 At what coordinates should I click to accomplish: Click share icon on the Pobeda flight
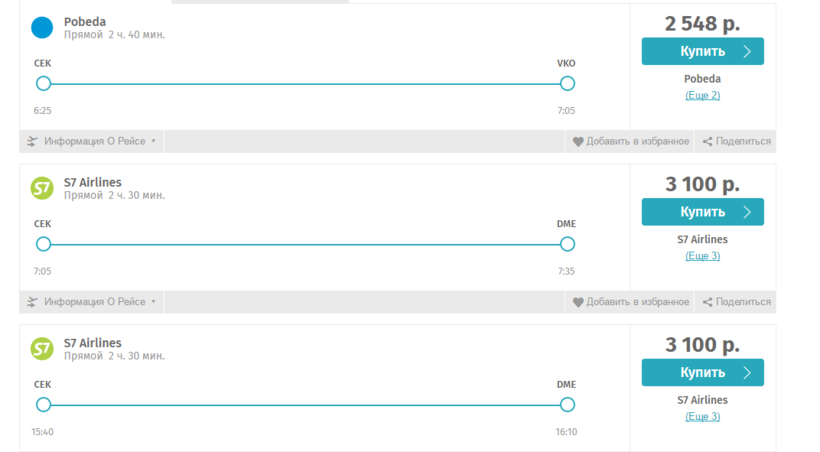[x=707, y=142]
